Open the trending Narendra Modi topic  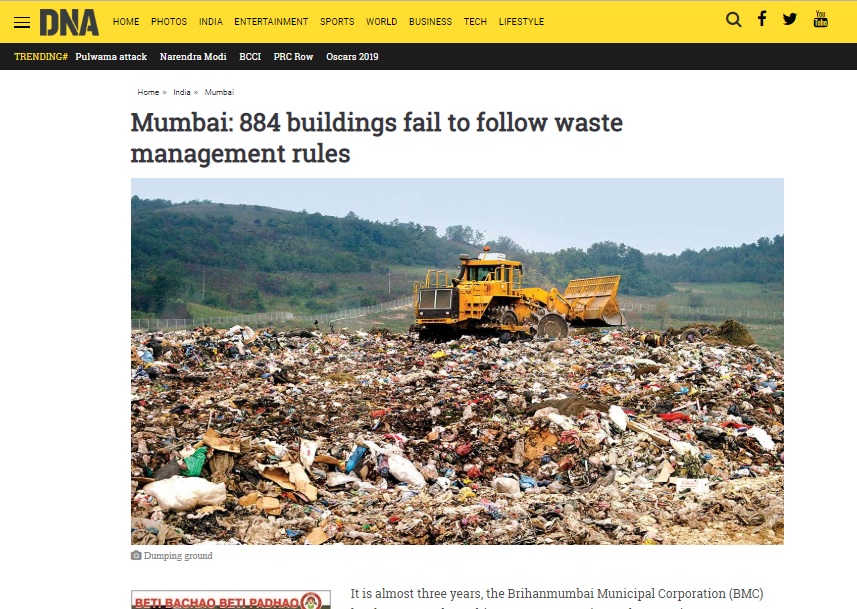point(193,57)
